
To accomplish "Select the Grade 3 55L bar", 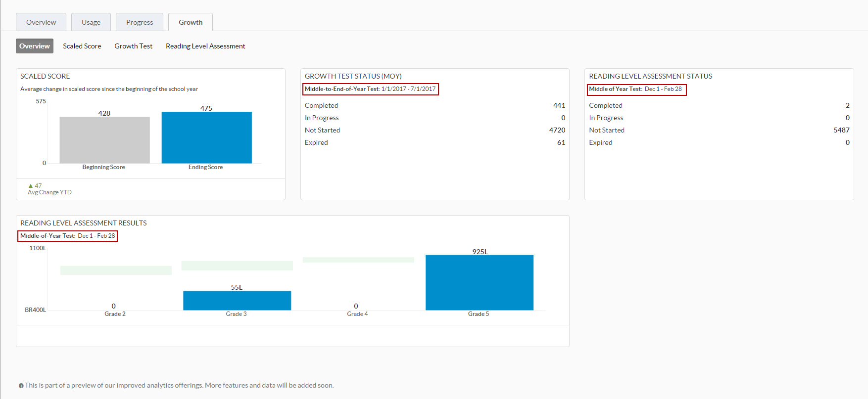I will coord(237,301).
